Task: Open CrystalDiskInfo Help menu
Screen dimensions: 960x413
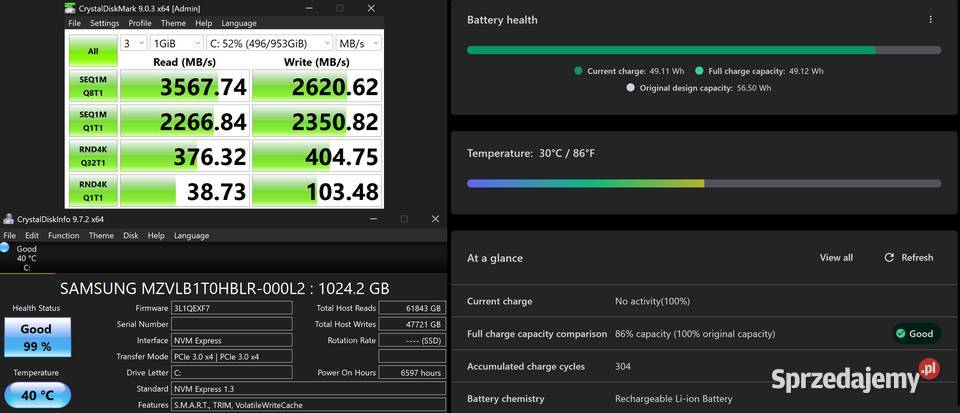Action: tap(156, 236)
